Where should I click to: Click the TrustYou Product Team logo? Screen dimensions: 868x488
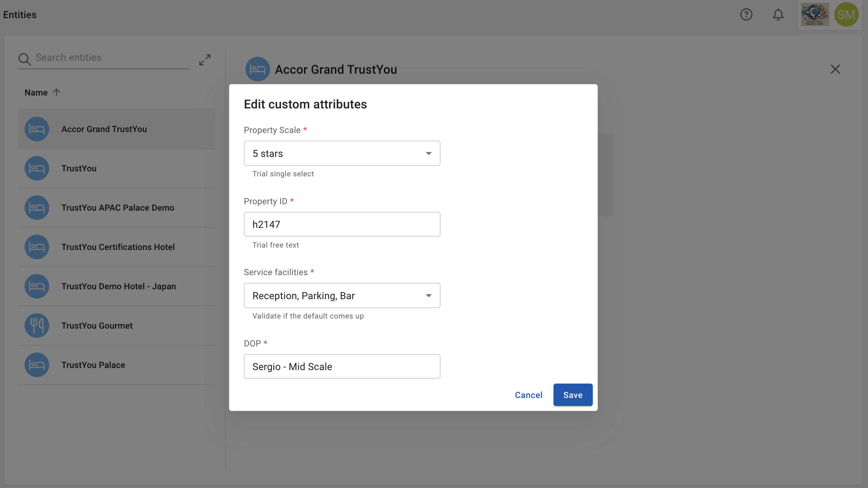[815, 14]
